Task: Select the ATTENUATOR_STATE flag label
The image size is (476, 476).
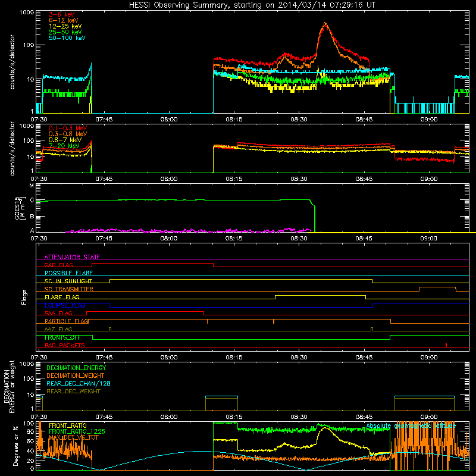Action: click(72, 257)
